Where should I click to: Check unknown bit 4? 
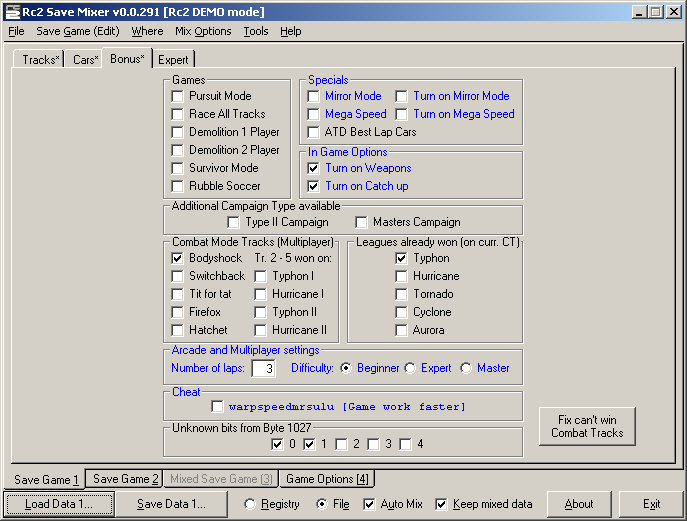click(x=405, y=444)
